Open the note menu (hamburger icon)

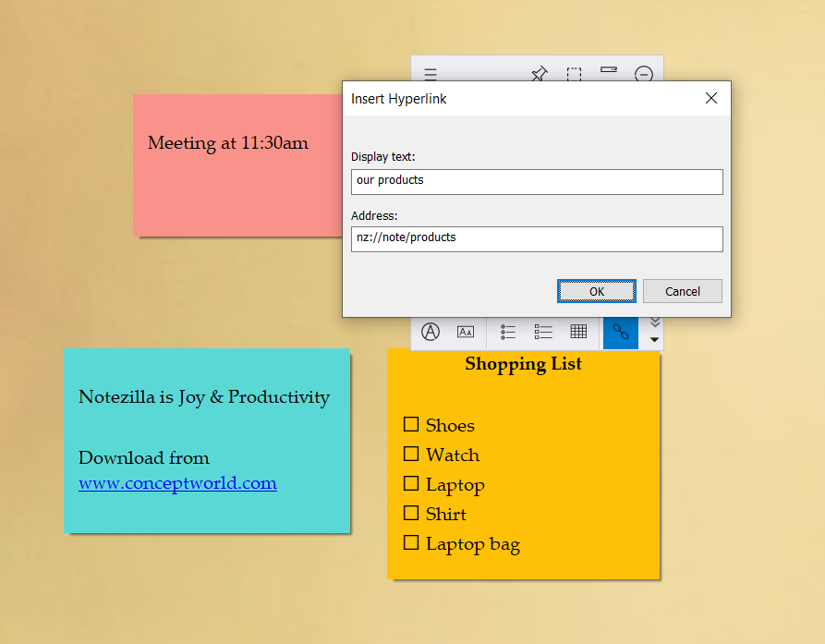click(x=430, y=75)
